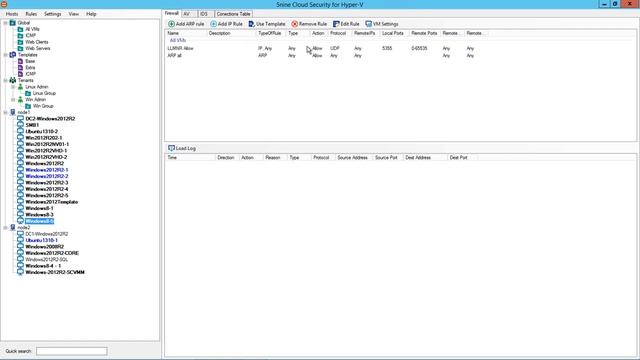
Task: Click the DC2-Windows2012R2 VM icon
Action: 20,119
